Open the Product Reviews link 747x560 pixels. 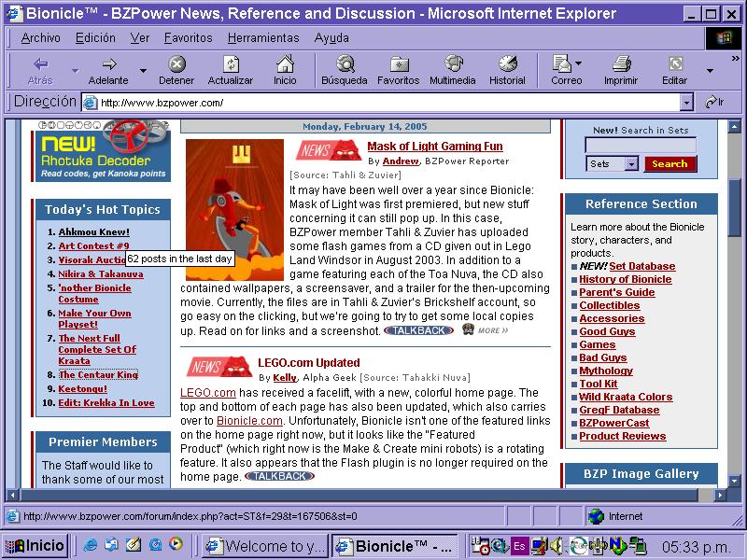623,436
